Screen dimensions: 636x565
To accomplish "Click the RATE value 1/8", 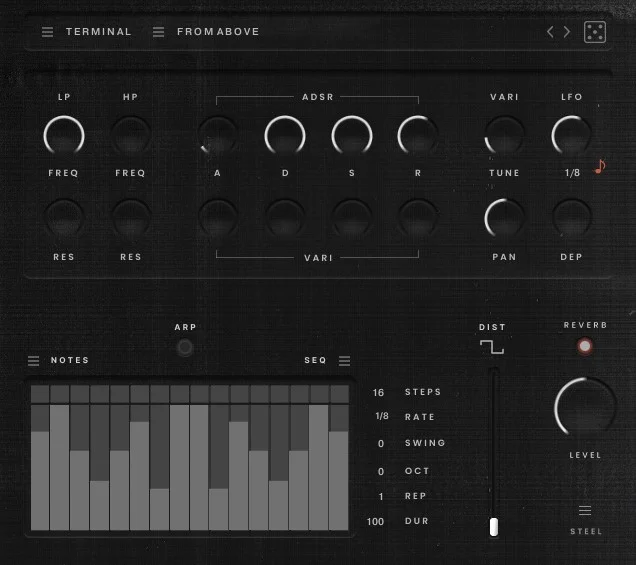I will click(382, 417).
